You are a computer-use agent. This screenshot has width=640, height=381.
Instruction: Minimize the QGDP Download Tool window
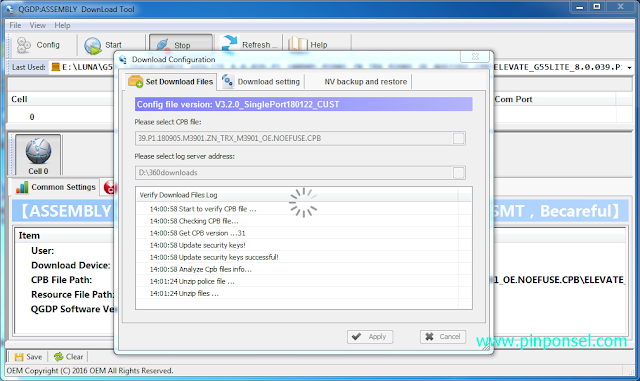(580, 7)
